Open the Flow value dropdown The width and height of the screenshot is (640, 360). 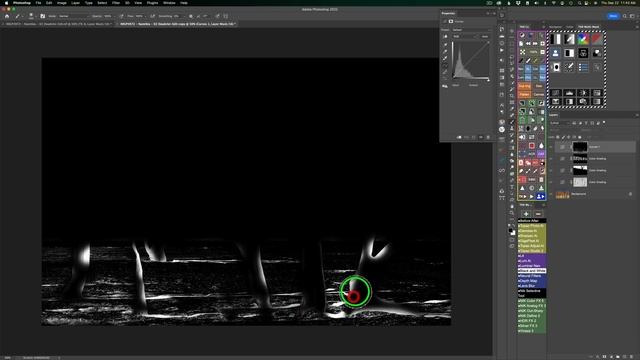(140, 16)
